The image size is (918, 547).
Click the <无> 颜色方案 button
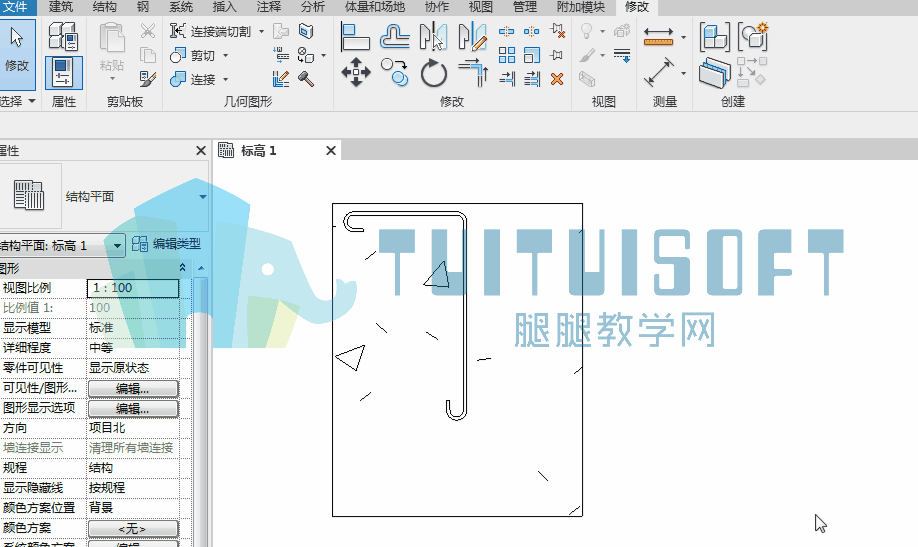click(x=133, y=529)
